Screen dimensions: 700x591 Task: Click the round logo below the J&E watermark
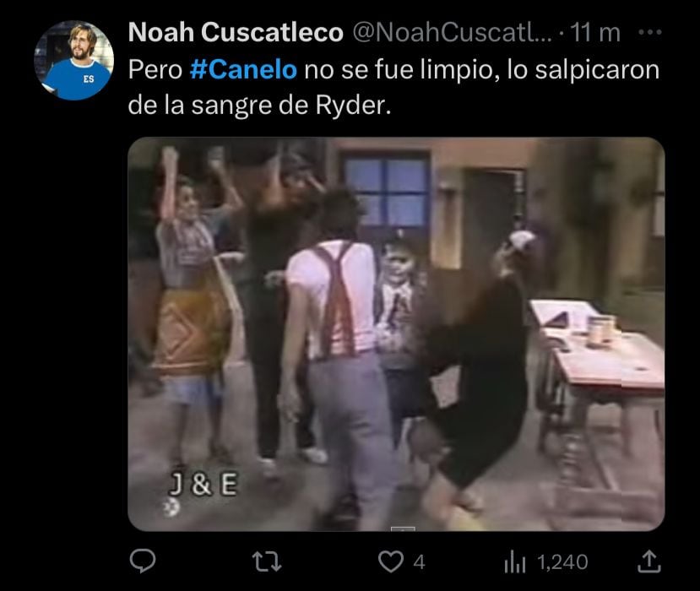point(171,507)
